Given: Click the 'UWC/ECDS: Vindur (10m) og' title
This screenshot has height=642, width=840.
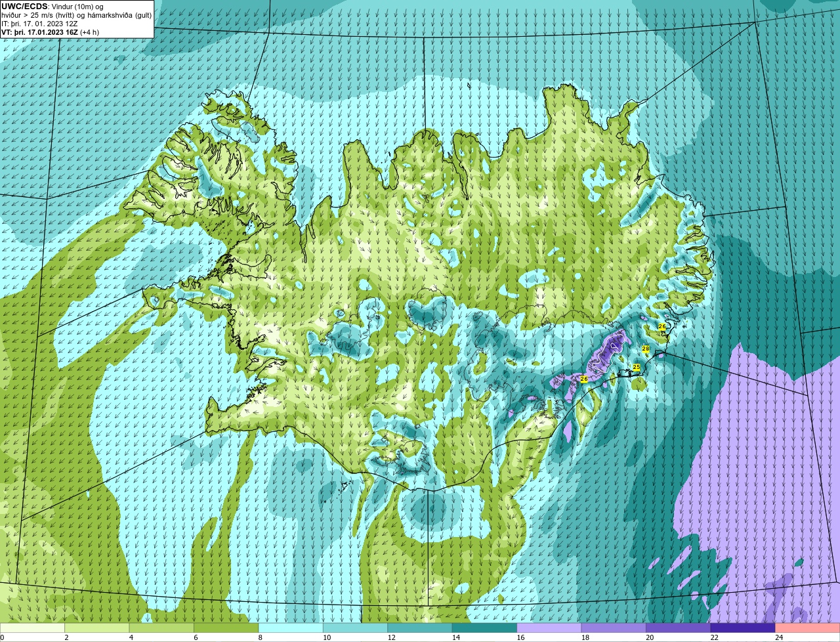Looking at the screenshot, I should tap(52, 7).
